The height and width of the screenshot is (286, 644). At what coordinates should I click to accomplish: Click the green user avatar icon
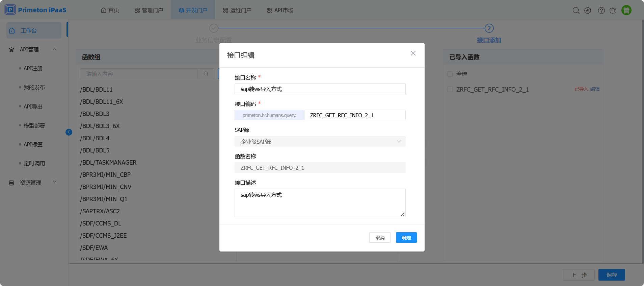point(626,10)
